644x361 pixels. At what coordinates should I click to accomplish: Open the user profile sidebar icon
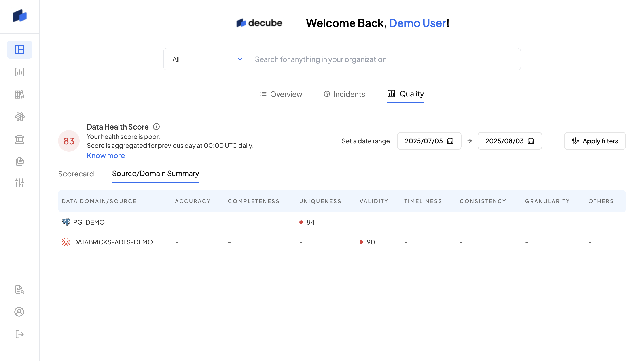coord(19,312)
